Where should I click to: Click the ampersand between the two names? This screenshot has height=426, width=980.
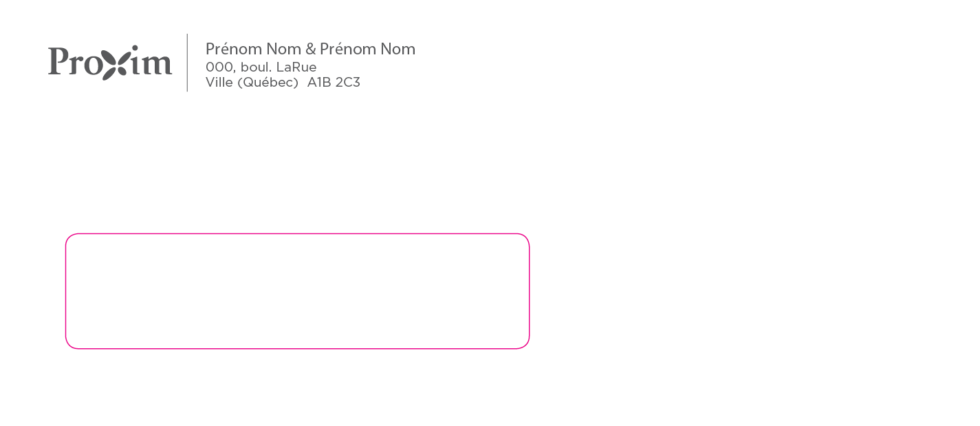click(x=310, y=50)
